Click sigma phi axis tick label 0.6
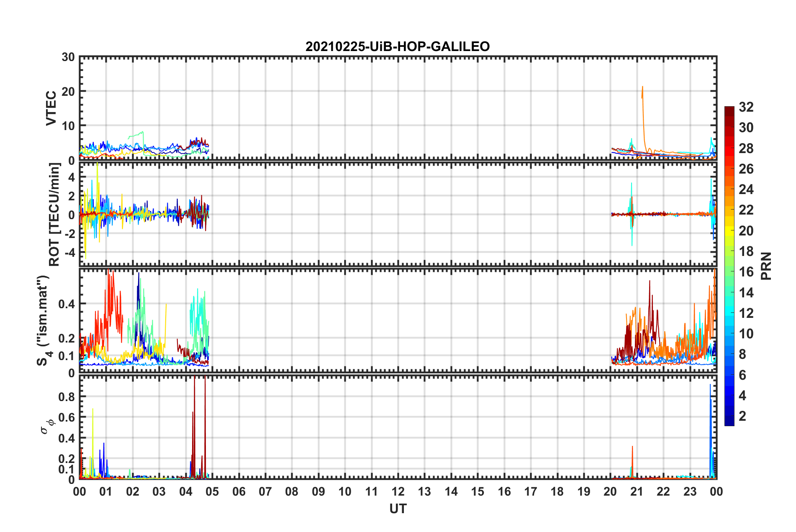Screen dimensions: 796x532 pos(67,417)
